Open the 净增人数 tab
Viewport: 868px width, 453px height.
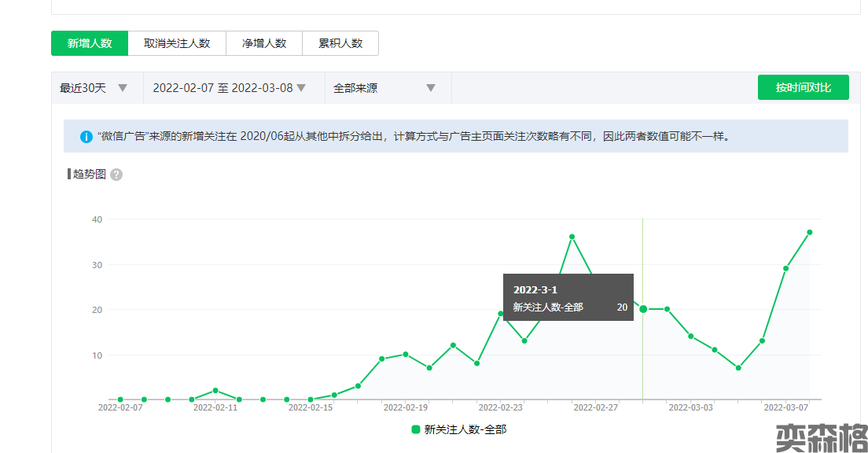(264, 43)
